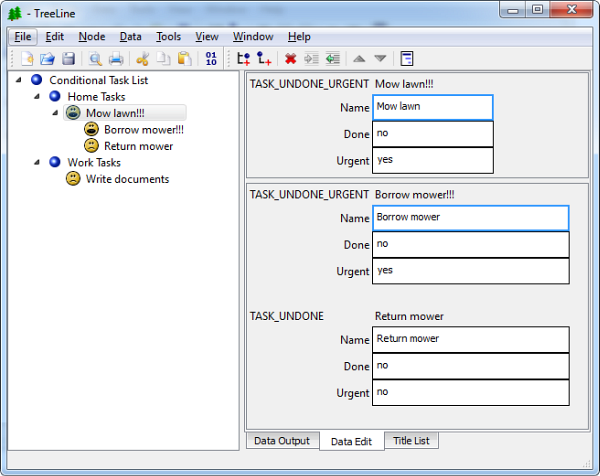
Task: Insert a sibling node via toolbar icon
Action: point(243,59)
